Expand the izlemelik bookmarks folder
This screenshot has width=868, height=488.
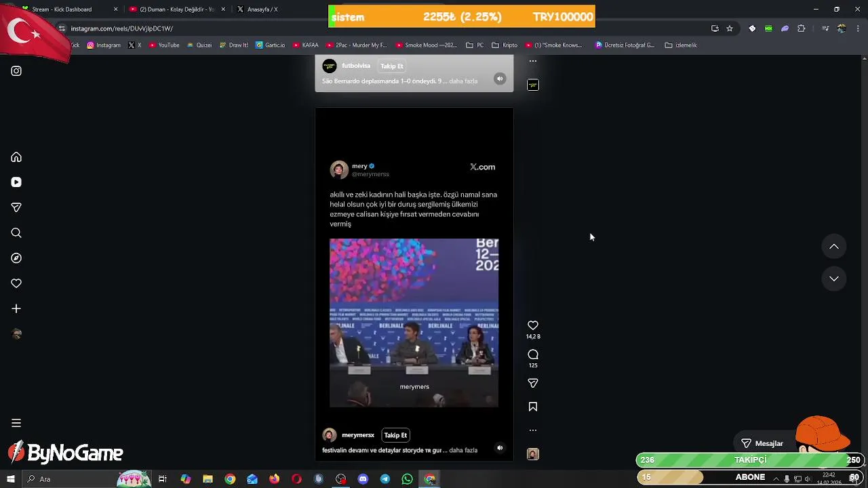681,45
